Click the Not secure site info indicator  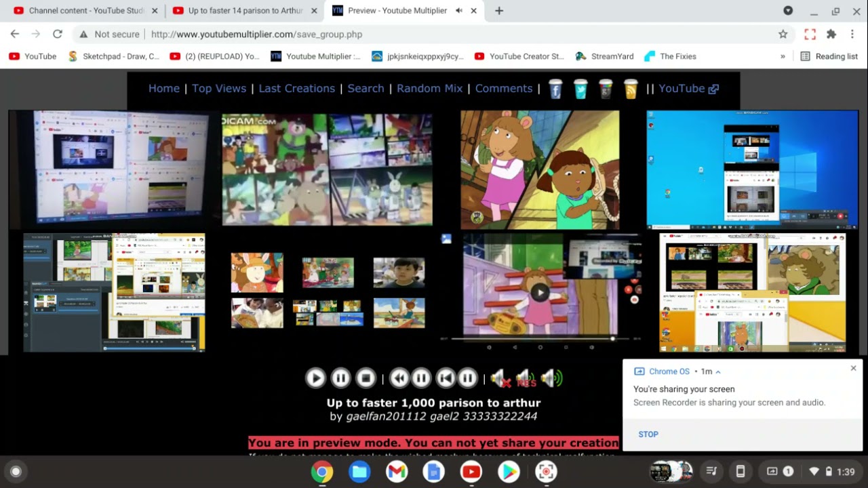pyautogui.click(x=108, y=34)
